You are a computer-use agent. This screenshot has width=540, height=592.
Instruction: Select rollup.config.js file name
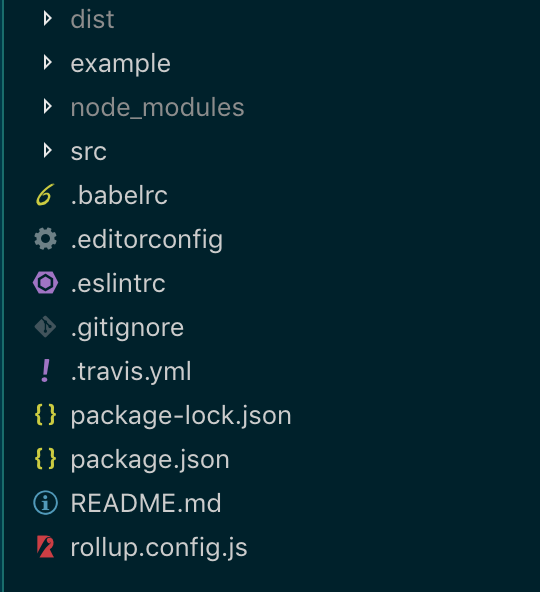(159, 547)
